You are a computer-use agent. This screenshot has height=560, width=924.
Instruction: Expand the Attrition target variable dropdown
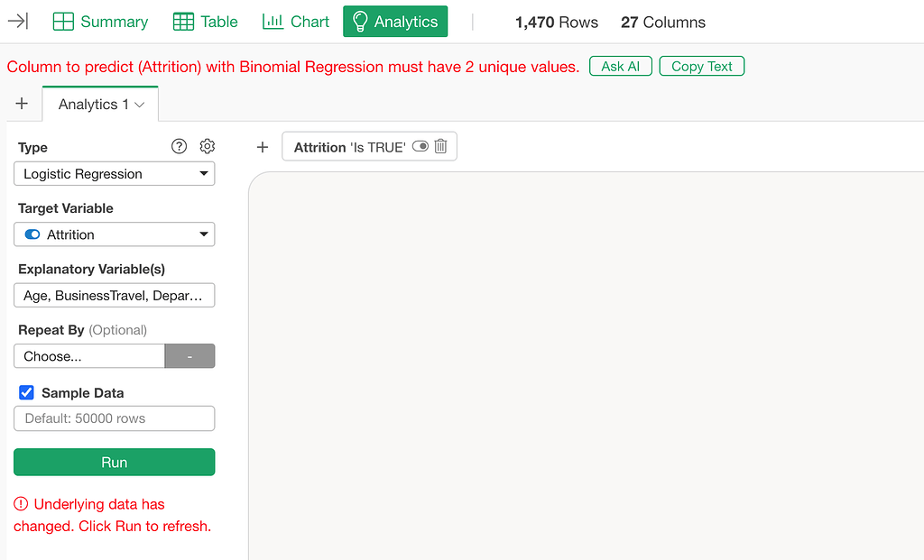click(x=115, y=234)
